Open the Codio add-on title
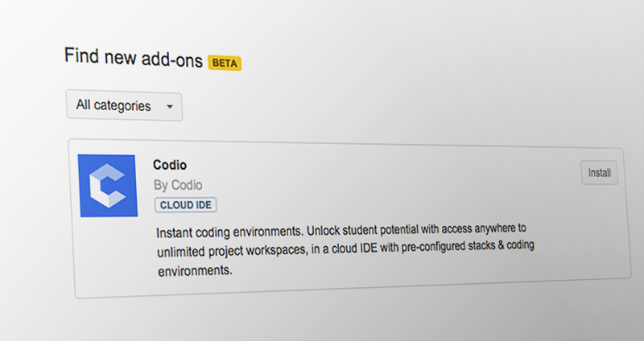 170,165
